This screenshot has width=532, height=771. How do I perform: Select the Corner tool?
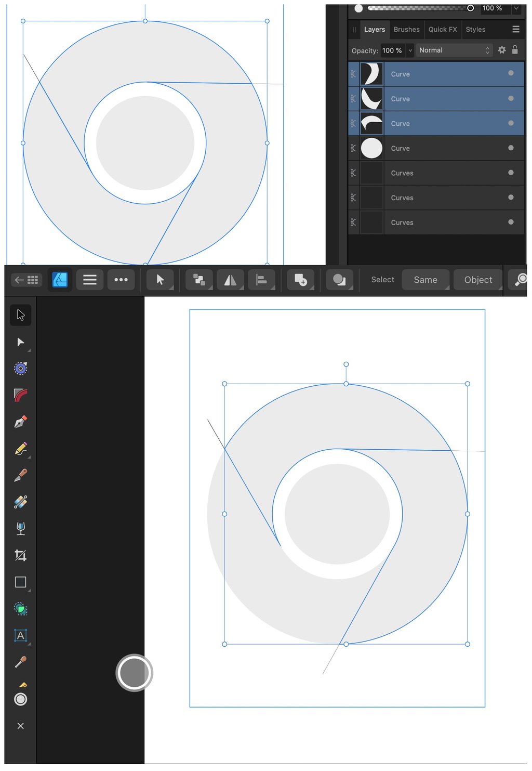(x=21, y=395)
